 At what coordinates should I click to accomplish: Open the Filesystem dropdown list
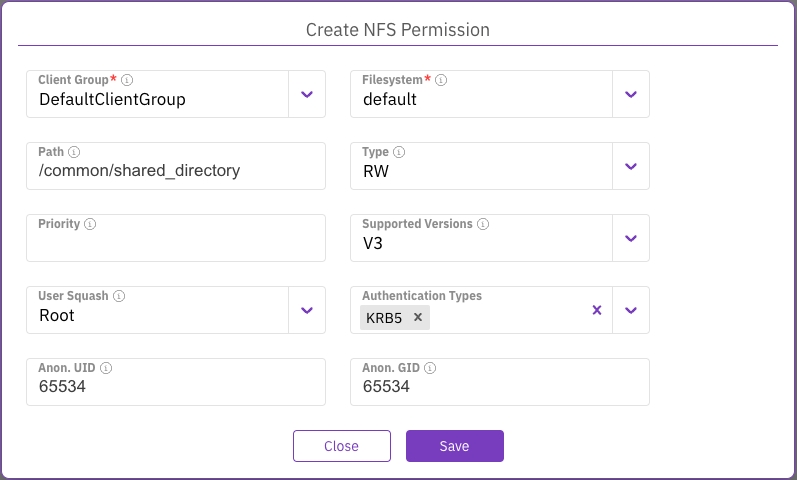coord(630,94)
